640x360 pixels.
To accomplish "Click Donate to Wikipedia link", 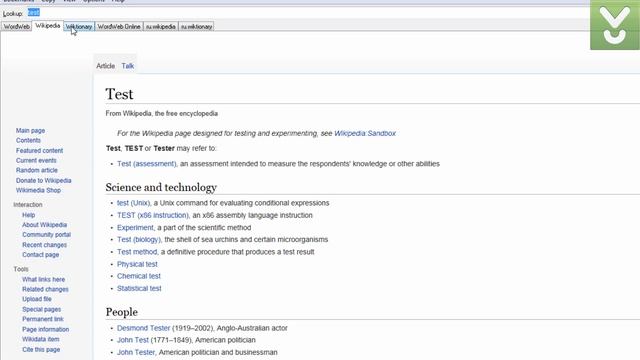I will (43, 180).
